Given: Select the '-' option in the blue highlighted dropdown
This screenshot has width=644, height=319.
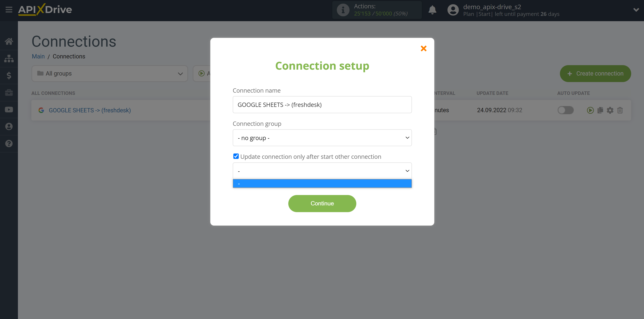Looking at the screenshot, I should pos(323,183).
